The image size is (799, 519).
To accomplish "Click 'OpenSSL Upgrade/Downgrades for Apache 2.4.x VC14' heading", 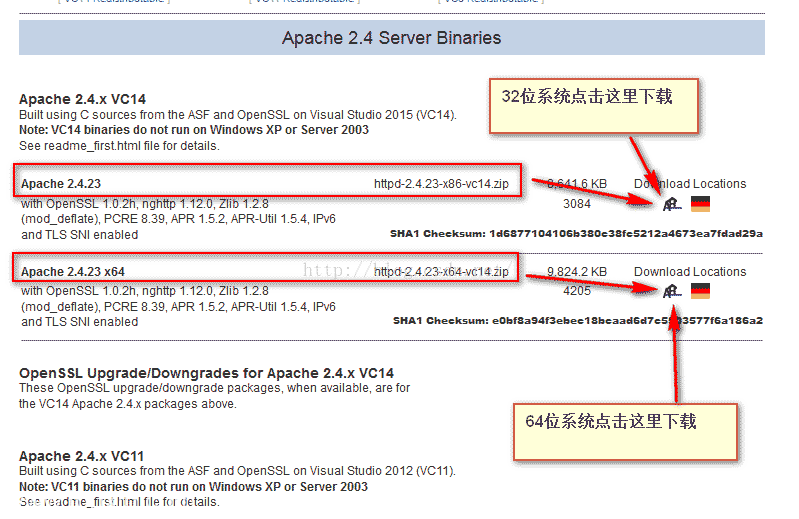I will pos(206,373).
